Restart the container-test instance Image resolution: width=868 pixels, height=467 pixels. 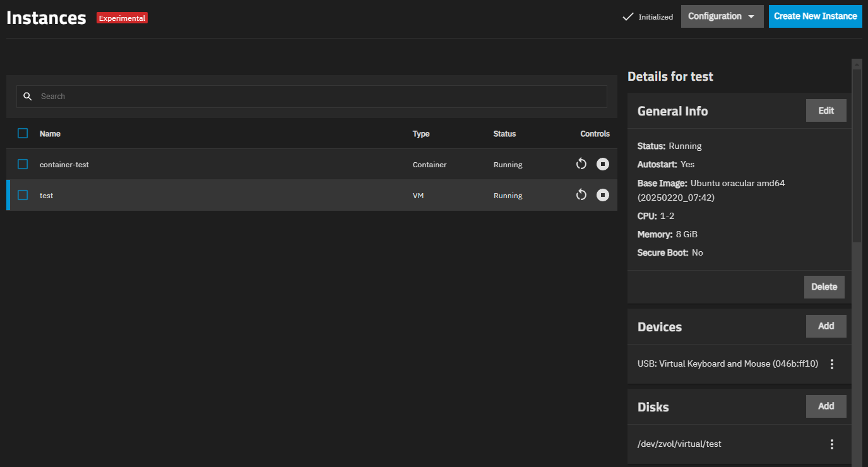pos(581,164)
